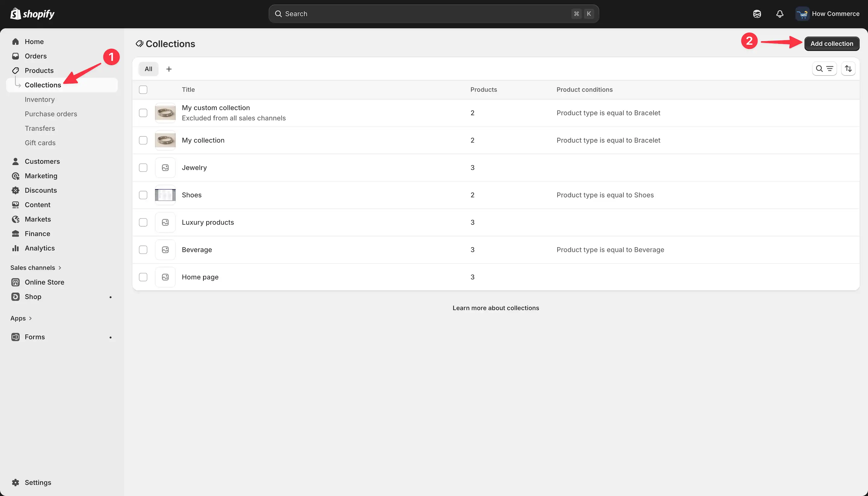This screenshot has height=496, width=868.
Task: Open Gift cards in the sidebar
Action: point(40,143)
